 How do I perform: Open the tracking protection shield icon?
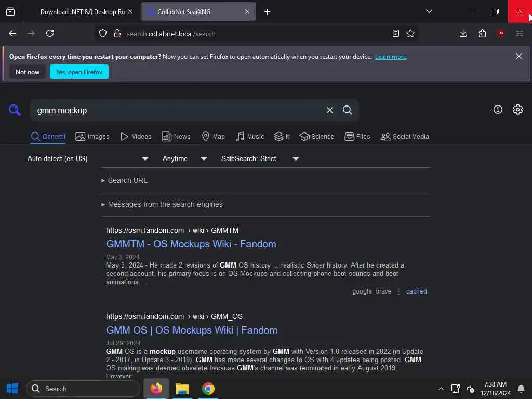103,34
